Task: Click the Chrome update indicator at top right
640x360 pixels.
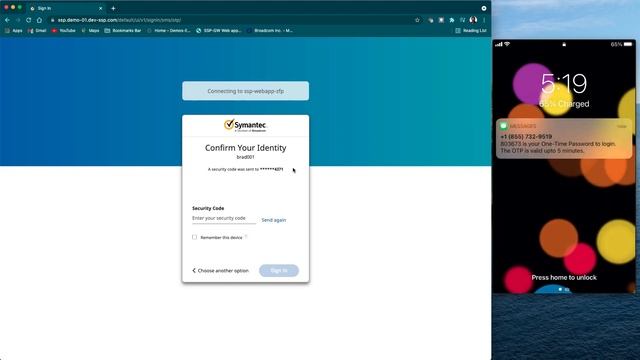Action: (x=484, y=8)
